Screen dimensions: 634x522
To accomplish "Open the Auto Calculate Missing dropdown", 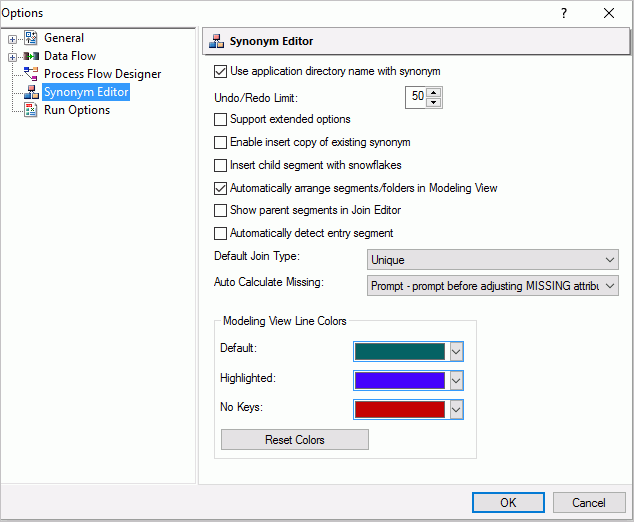I will [x=492, y=286].
